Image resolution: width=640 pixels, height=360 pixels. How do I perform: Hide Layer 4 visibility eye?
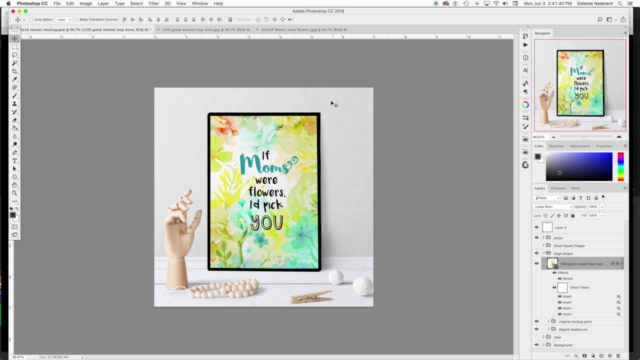point(537,227)
